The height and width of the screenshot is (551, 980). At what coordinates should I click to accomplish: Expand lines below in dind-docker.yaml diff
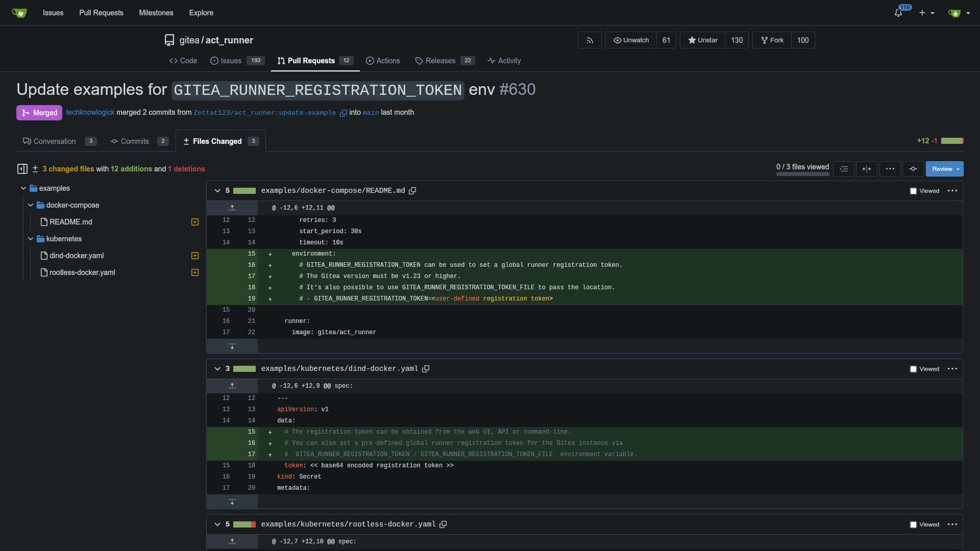tap(232, 502)
